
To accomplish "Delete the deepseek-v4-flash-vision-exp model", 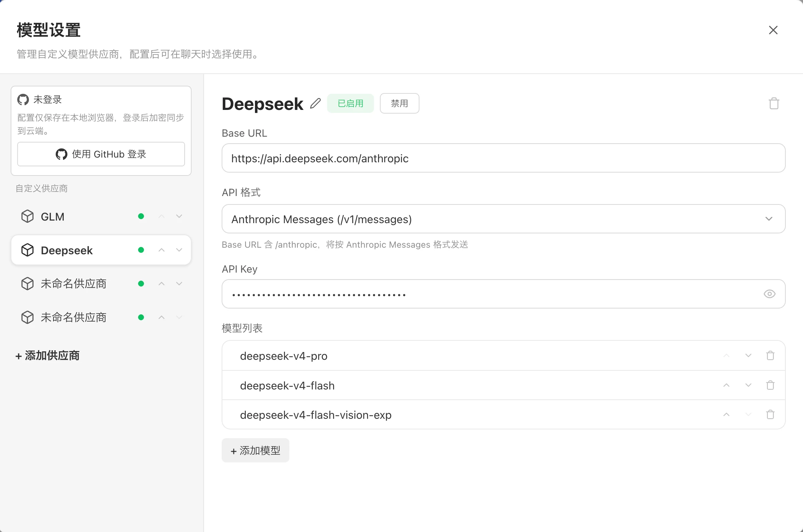I will 770,414.
